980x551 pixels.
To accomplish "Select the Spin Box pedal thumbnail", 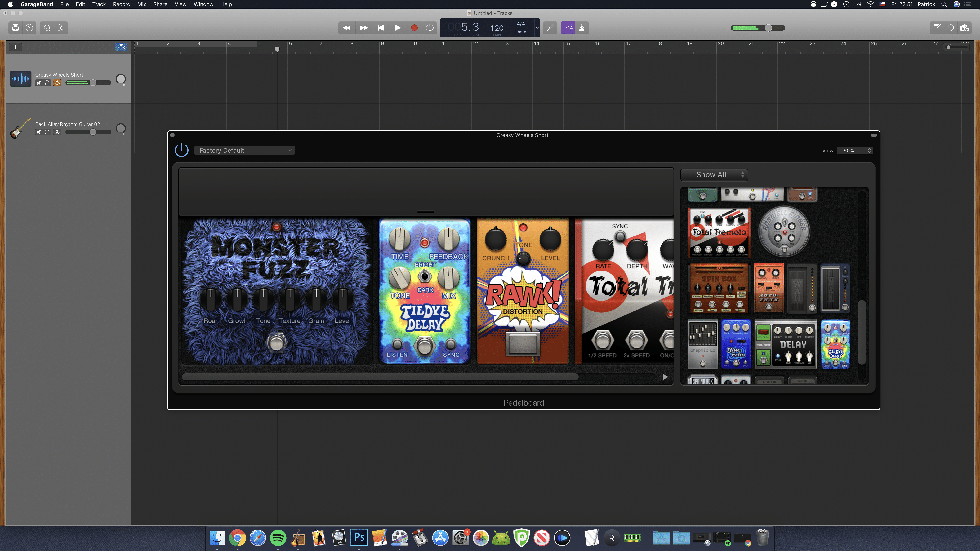I will (x=719, y=288).
